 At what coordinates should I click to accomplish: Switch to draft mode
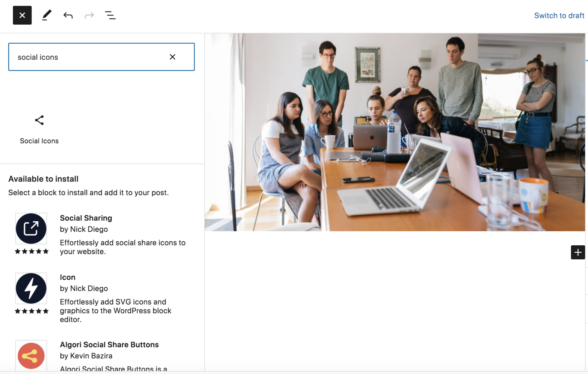(x=558, y=15)
